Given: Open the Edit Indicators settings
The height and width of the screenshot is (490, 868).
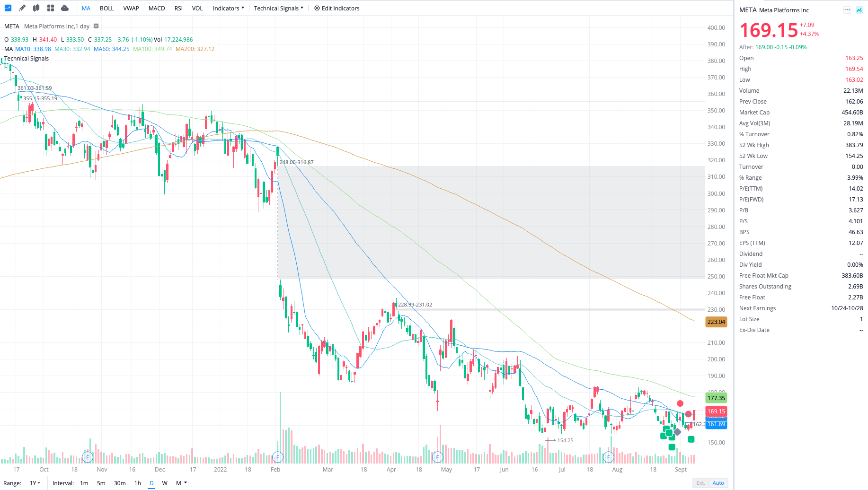Looking at the screenshot, I should pyautogui.click(x=337, y=8).
